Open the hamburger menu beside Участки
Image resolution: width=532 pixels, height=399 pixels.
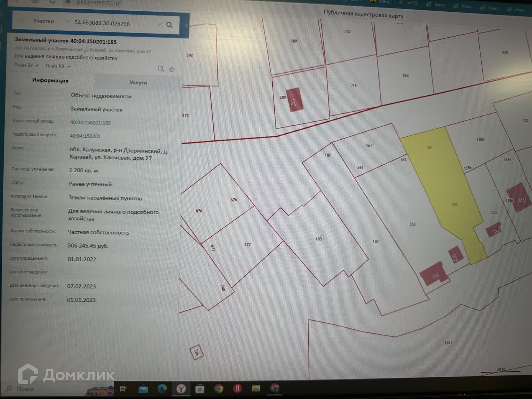(21, 21)
